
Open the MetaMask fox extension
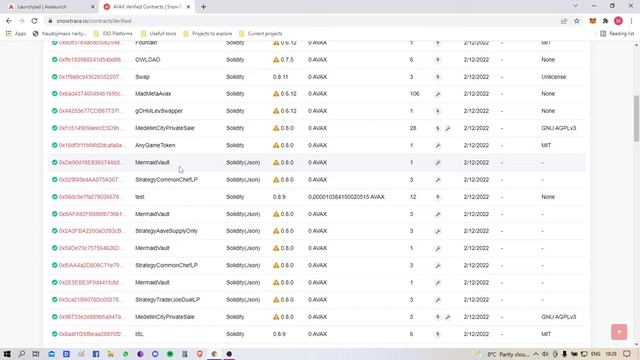592,21
